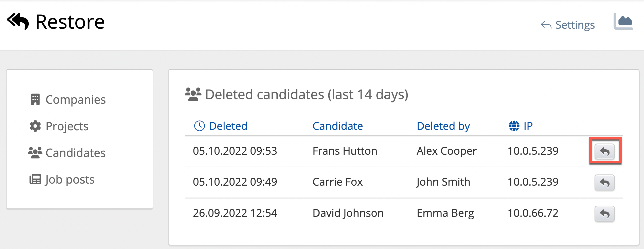Click restore arrow for David Johnson
The height and width of the screenshot is (249, 644).
pyautogui.click(x=605, y=214)
